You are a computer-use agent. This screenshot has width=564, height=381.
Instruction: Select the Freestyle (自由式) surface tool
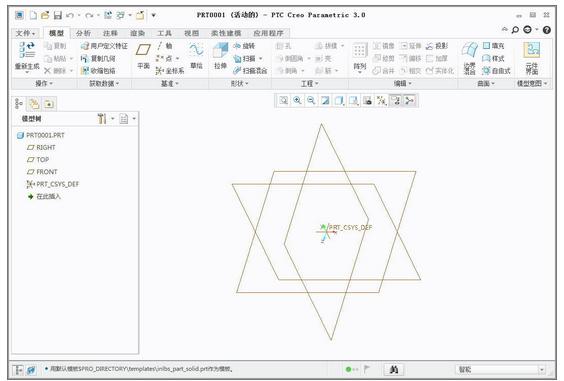(496, 71)
